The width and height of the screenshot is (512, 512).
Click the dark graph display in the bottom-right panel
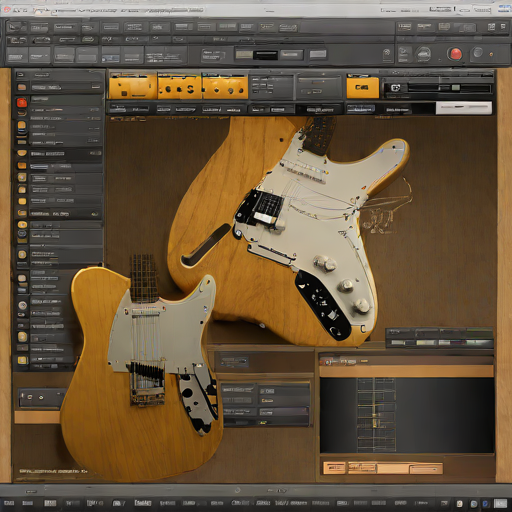407,415
